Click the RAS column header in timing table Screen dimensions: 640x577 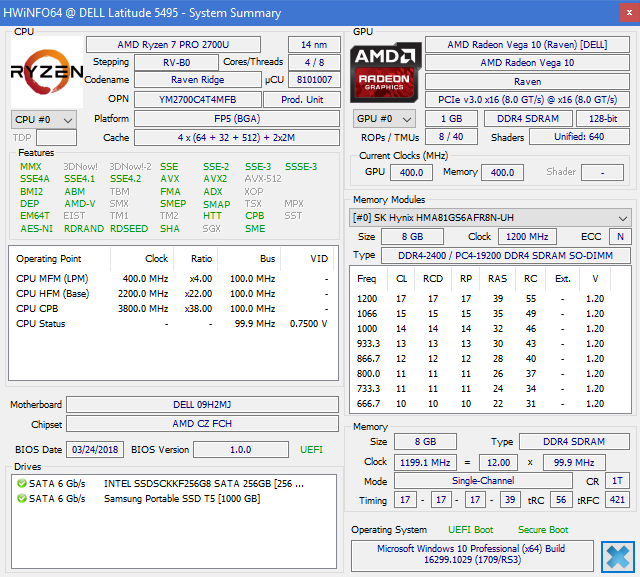497,279
